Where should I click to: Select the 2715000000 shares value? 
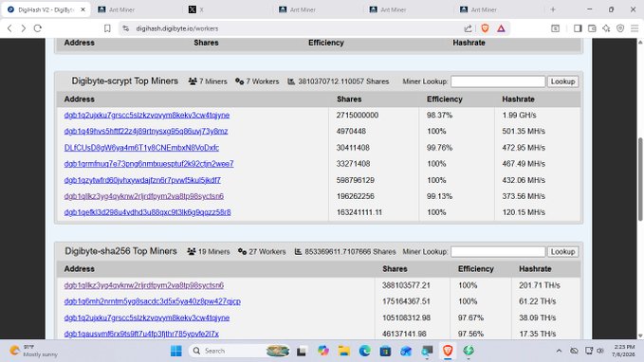(x=358, y=116)
